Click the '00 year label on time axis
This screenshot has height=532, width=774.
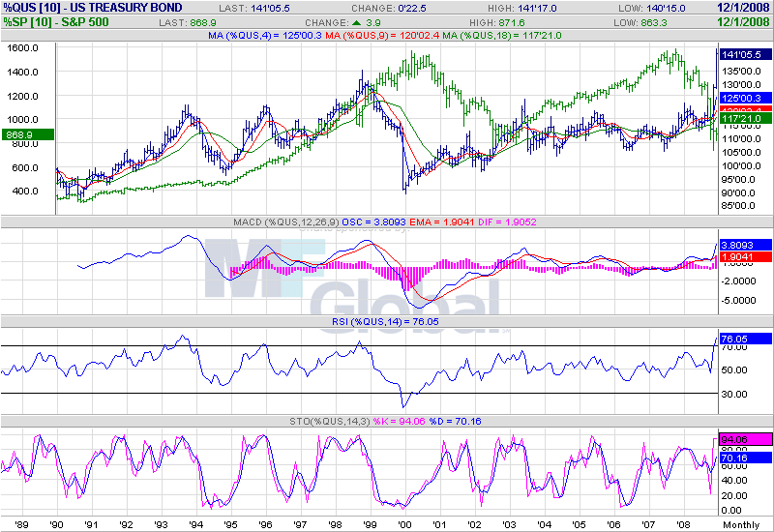click(x=404, y=524)
